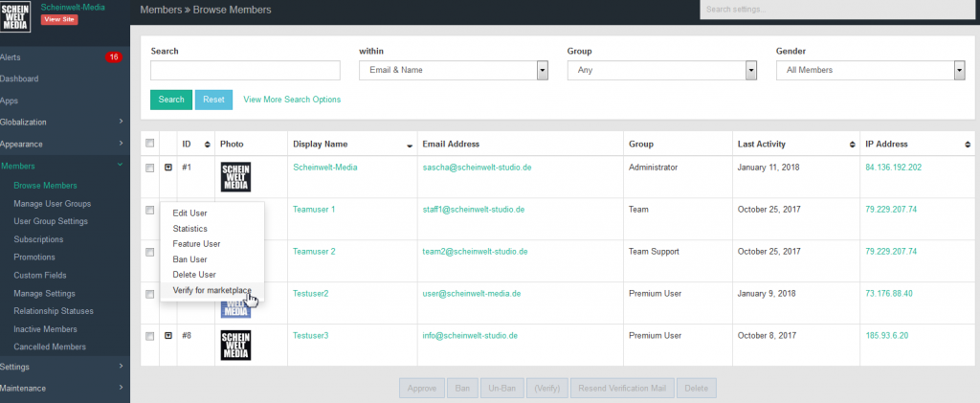Open the action menu icon for member #1
This screenshot has width=980, height=403.
point(168,168)
